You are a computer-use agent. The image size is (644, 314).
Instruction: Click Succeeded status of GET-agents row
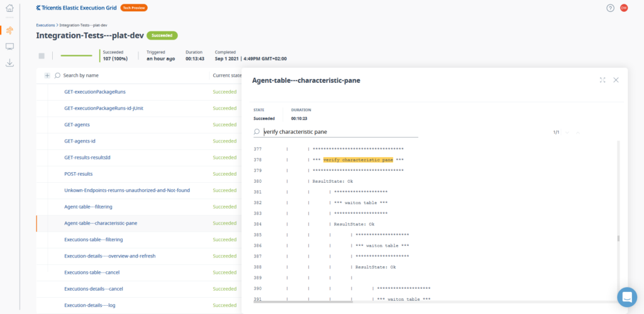[x=225, y=124]
